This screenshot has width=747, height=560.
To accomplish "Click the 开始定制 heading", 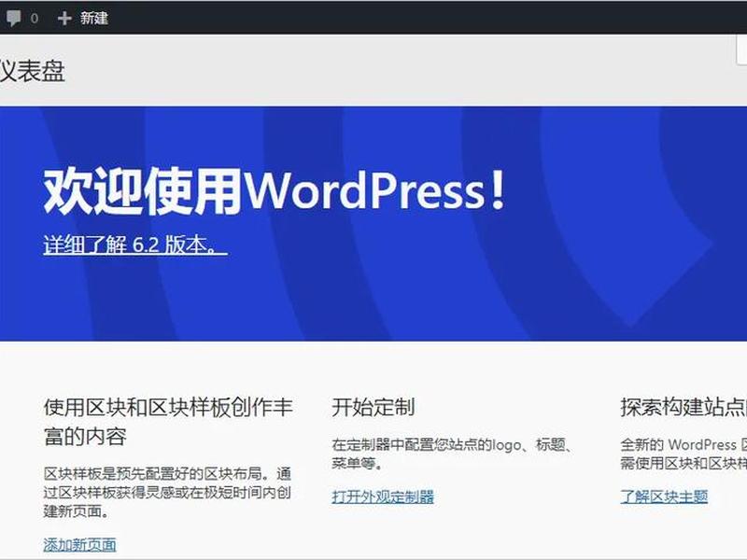I will (373, 407).
